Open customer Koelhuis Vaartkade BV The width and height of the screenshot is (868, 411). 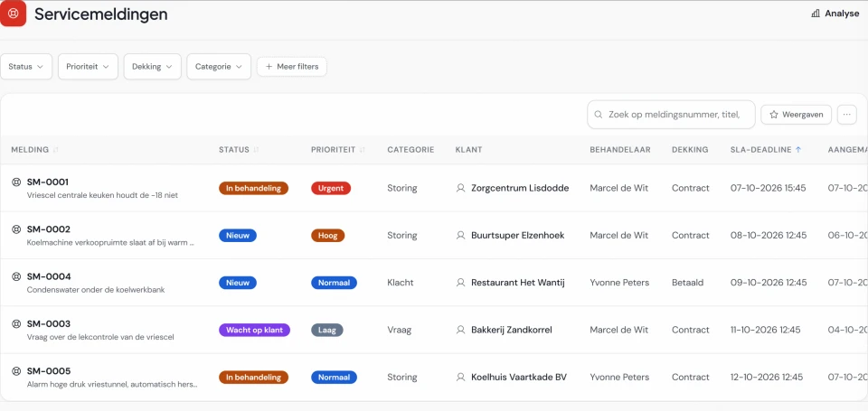(519, 378)
